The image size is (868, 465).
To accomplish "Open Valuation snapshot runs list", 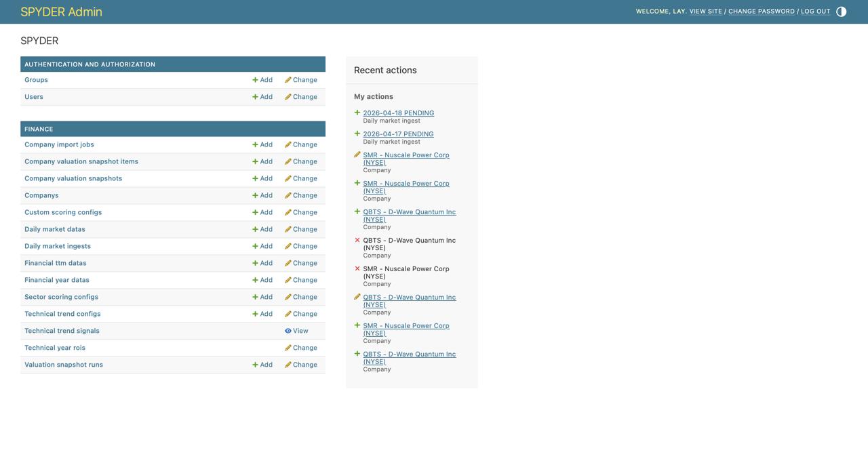I will (64, 365).
